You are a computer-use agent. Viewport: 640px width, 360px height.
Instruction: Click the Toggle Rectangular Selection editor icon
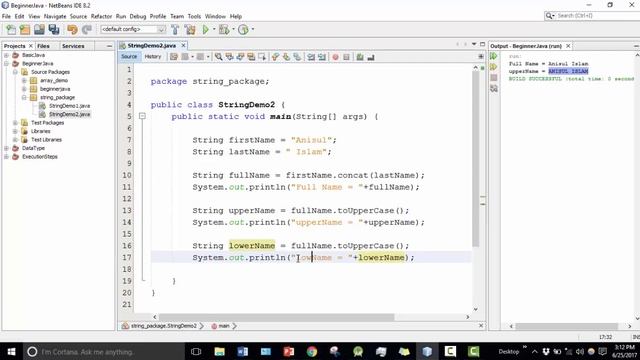[262, 57]
